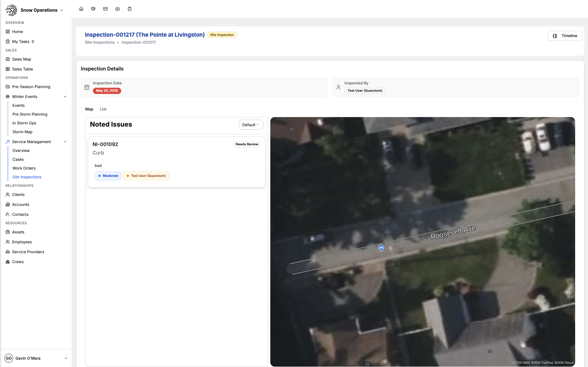Screen dimensions: 588x367
Task: Click the blue map pin marker
Action: [x=381, y=248]
